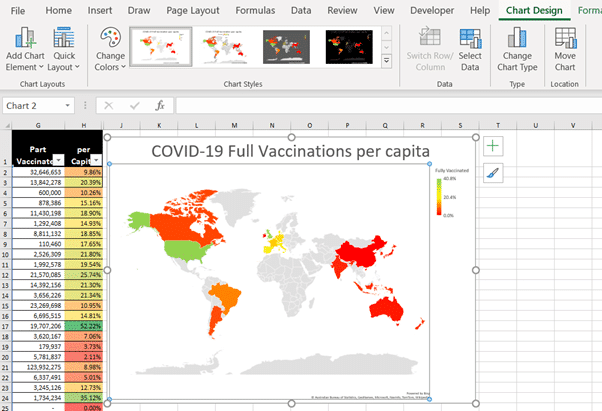602x411 pixels.
Task: Open the Quick Layout gallery
Action: click(x=64, y=49)
